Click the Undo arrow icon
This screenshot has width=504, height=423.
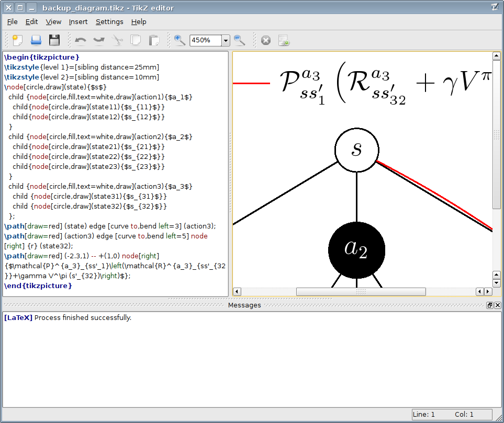pyautogui.click(x=81, y=40)
